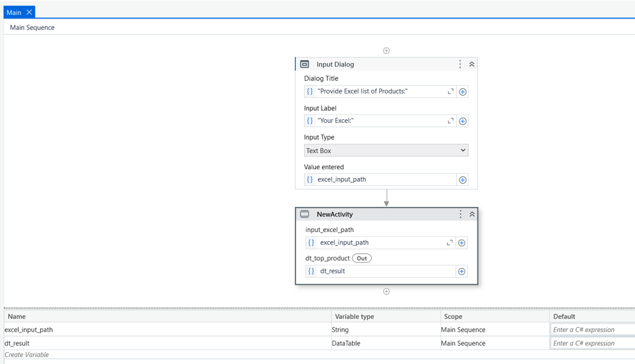Click Default expression field for excel_input_path
The width and height of the screenshot is (635, 364).
pos(592,330)
